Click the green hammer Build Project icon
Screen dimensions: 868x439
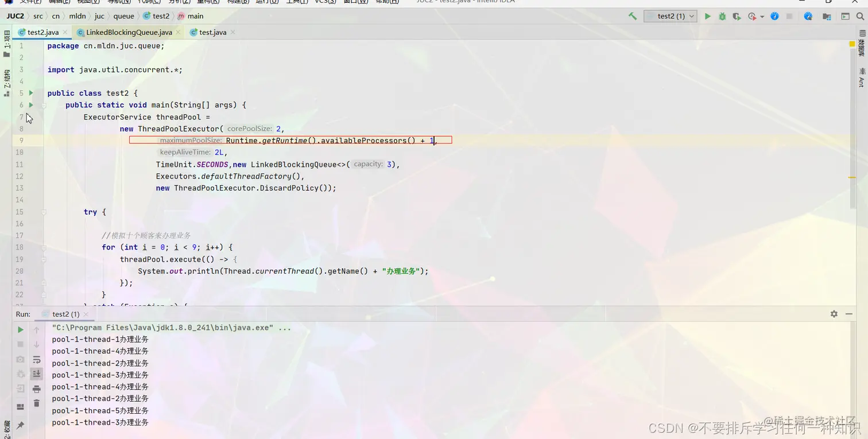pyautogui.click(x=633, y=16)
